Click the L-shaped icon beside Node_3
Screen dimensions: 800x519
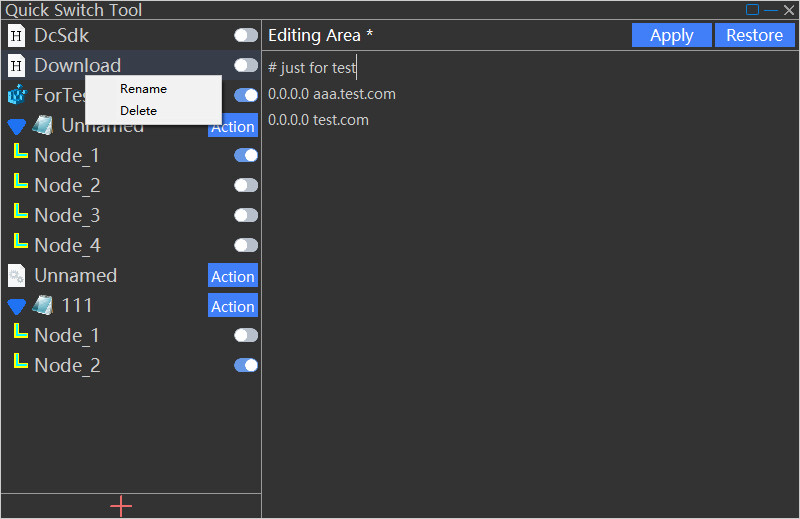20,213
